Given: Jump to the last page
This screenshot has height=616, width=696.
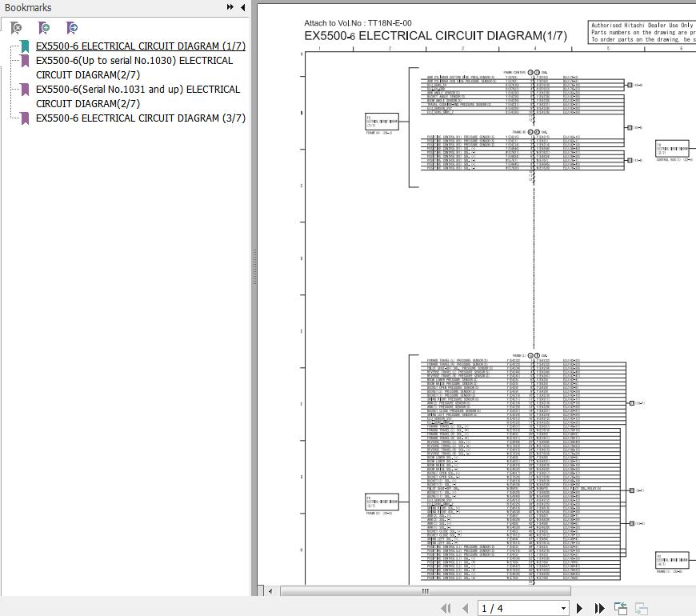Looking at the screenshot, I should pos(599,608).
